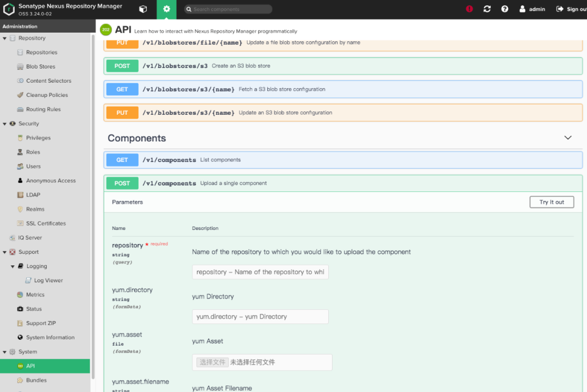Open the help question mark icon
The height and width of the screenshot is (392, 587).
(504, 9)
